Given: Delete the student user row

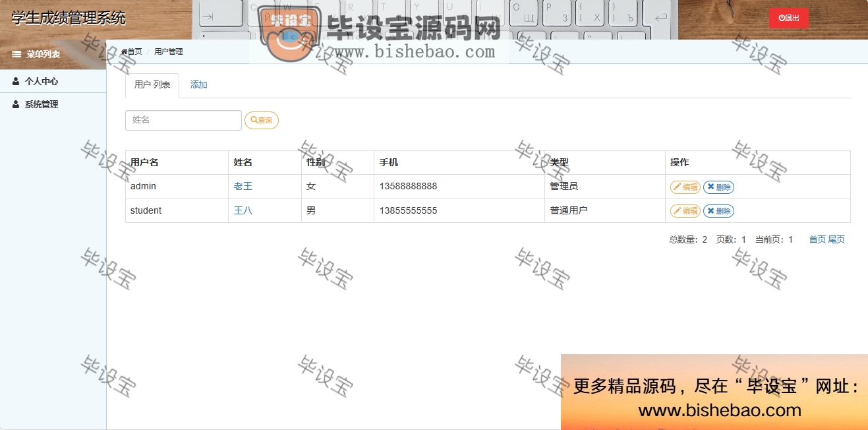Looking at the screenshot, I should [718, 211].
